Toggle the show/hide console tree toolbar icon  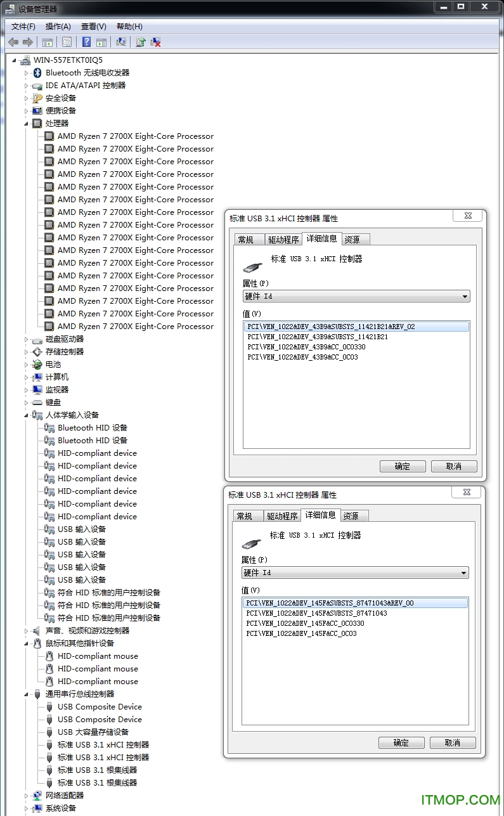pos(47,42)
